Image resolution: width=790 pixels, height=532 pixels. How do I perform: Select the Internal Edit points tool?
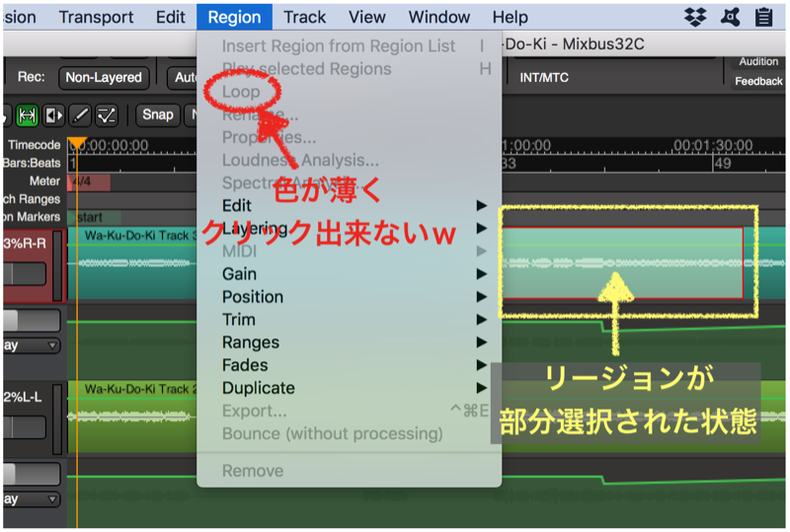click(107, 115)
